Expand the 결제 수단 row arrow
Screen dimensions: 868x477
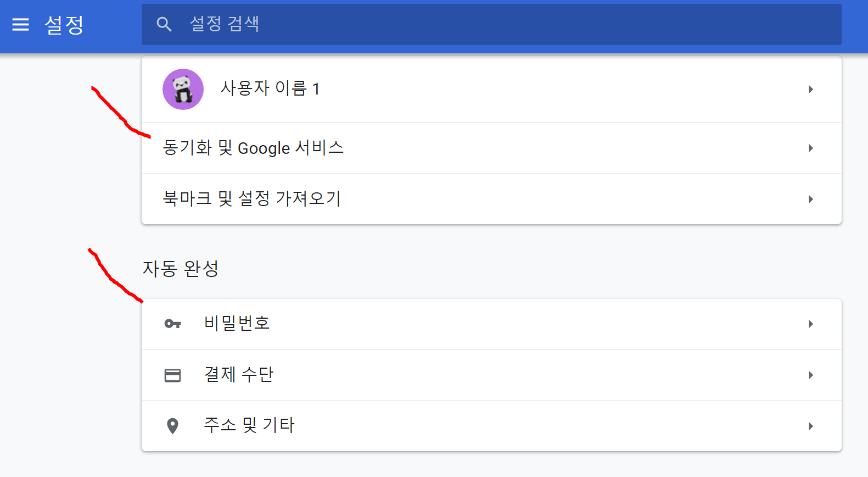811,375
